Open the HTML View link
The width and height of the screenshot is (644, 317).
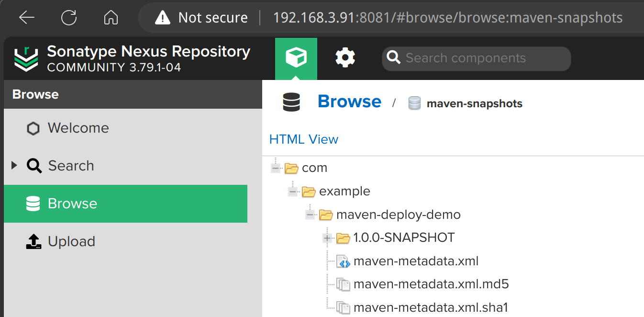point(304,139)
